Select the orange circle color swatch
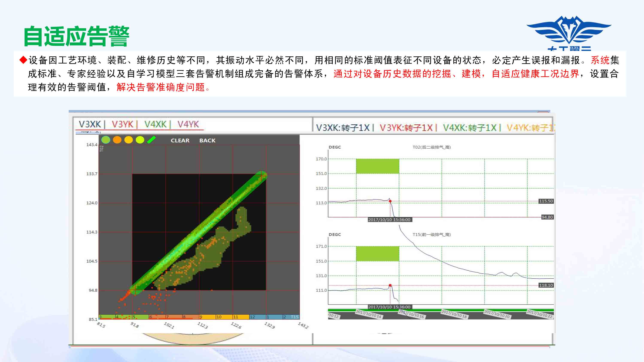 point(117,140)
